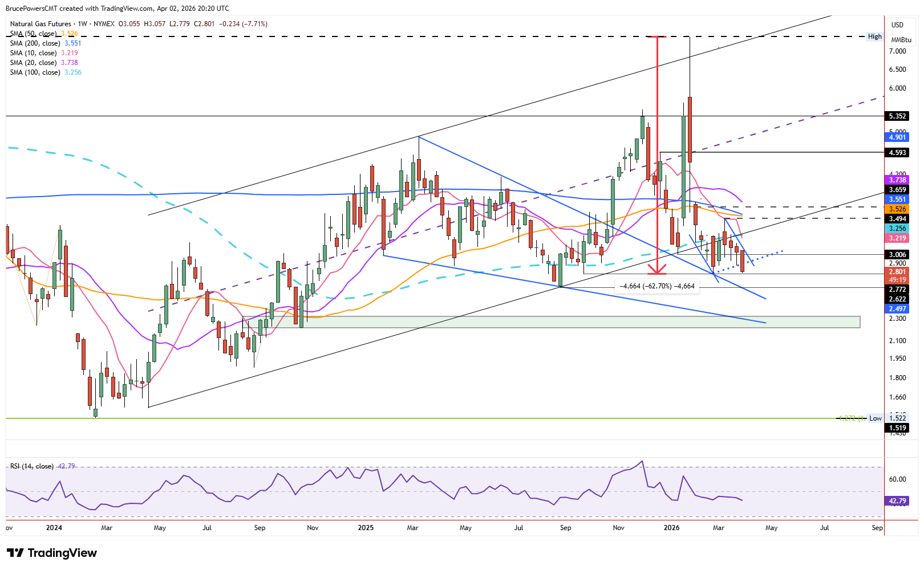The image size is (924, 570).
Task: Click the 42.79 RSI value label
Action: (x=897, y=502)
